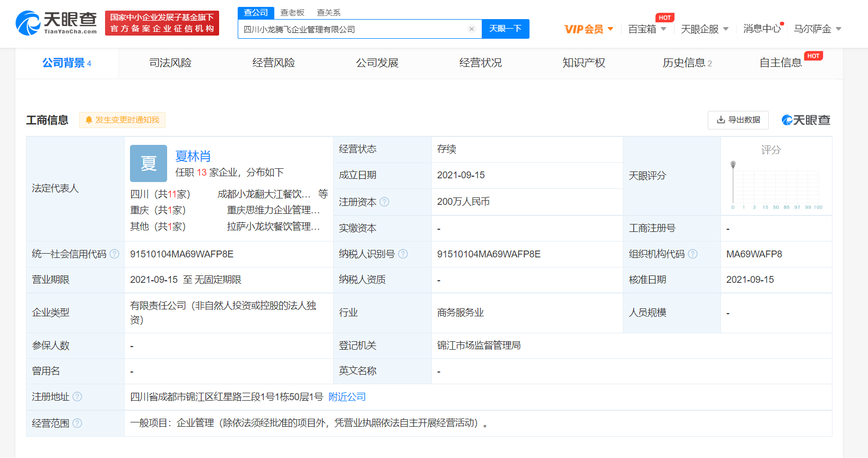Click organization code MA69WAFP8

tap(754, 254)
